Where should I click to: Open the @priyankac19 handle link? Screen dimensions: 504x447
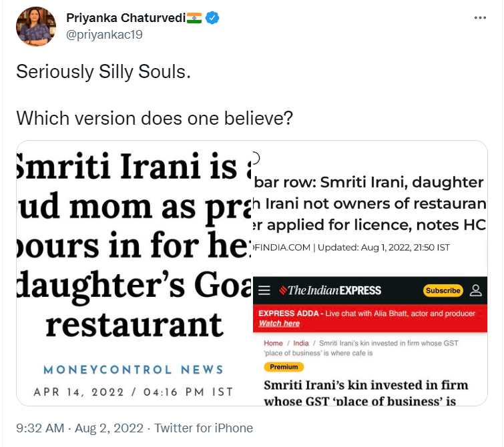104,34
